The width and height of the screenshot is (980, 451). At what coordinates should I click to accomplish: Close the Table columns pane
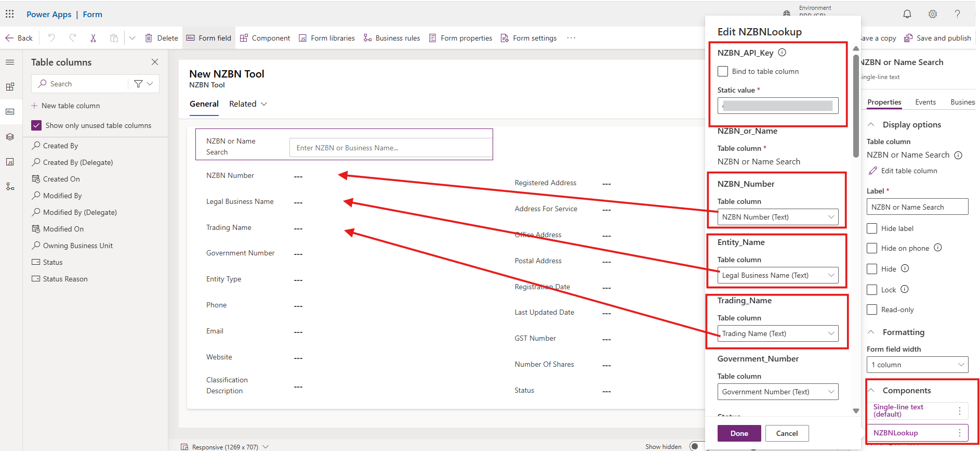point(155,62)
